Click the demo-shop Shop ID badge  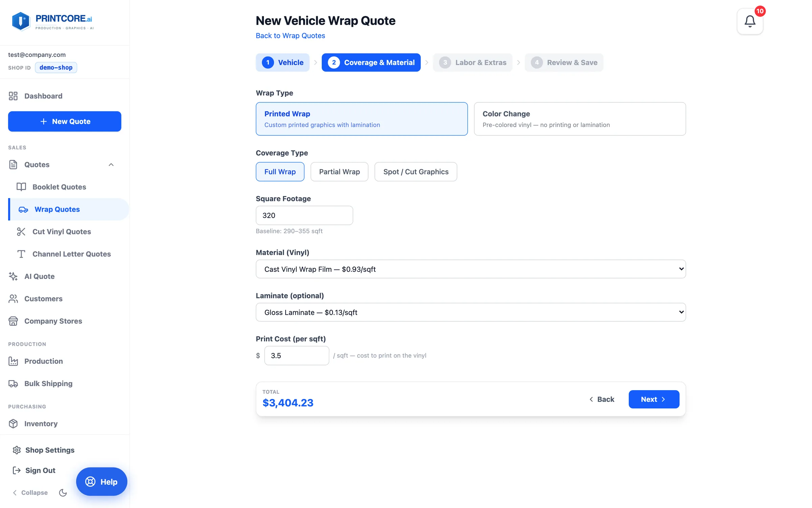click(56, 67)
